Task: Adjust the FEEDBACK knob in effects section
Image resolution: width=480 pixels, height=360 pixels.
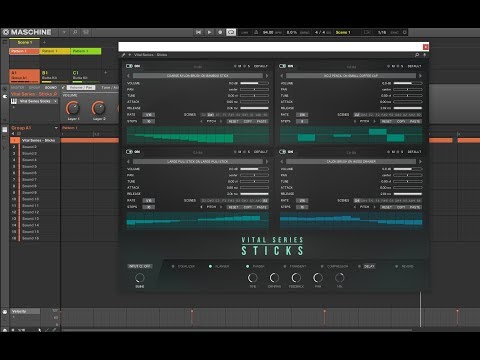Action: 296,278
